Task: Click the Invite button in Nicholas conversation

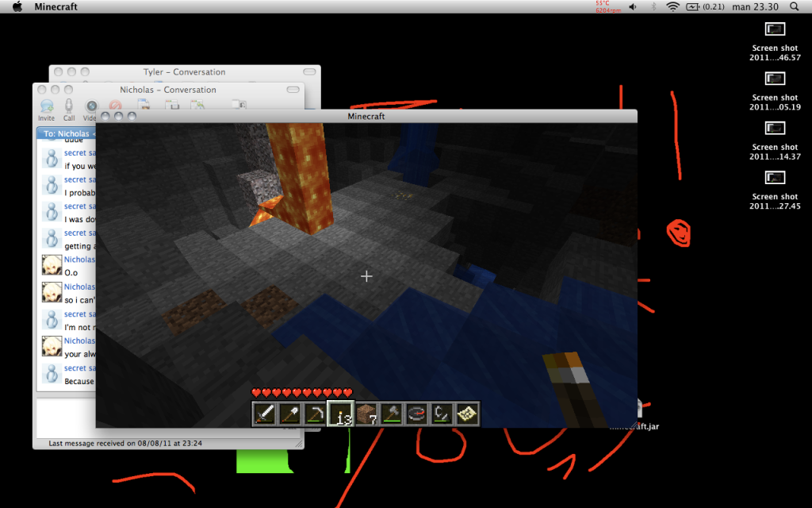Action: (47, 108)
